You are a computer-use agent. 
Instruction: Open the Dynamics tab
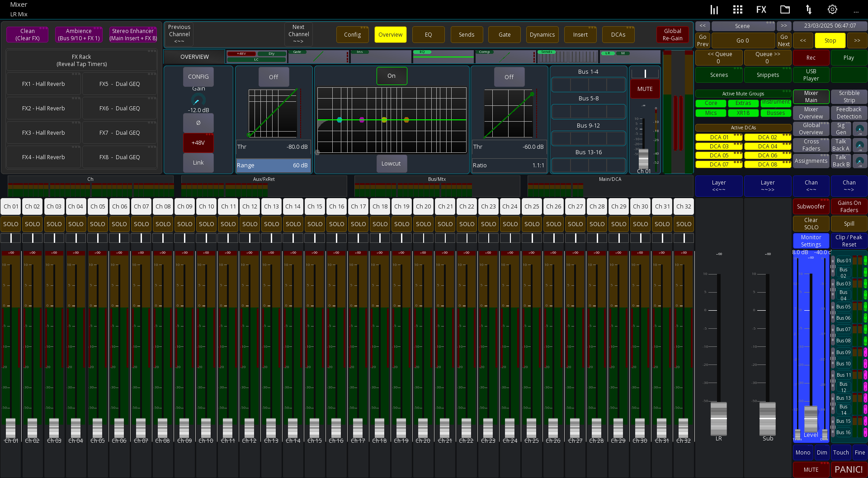coord(542,35)
